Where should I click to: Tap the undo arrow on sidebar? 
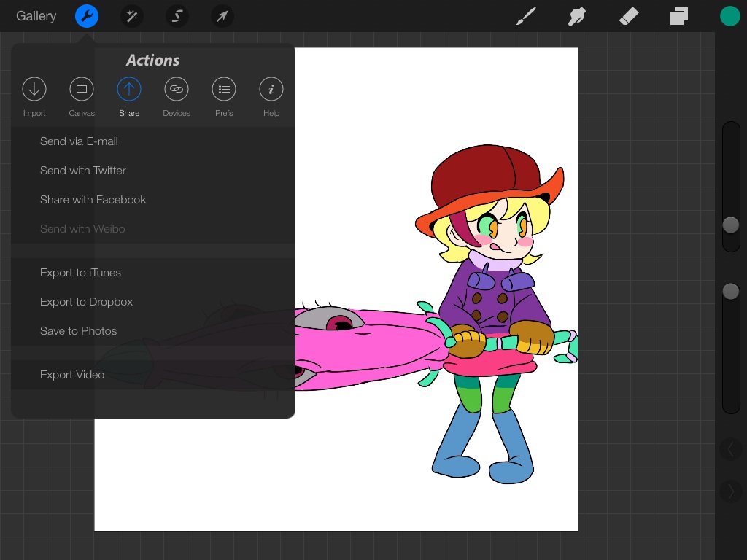pyautogui.click(x=730, y=450)
